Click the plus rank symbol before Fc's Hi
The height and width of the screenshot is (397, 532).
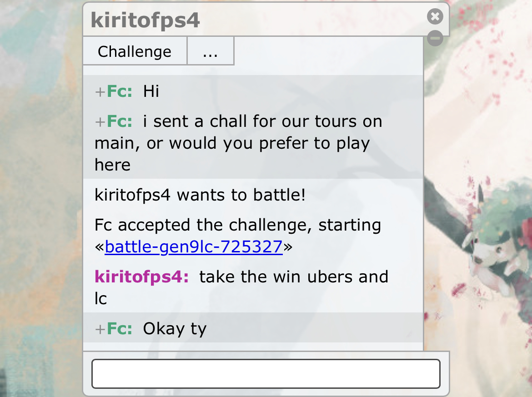(x=100, y=92)
